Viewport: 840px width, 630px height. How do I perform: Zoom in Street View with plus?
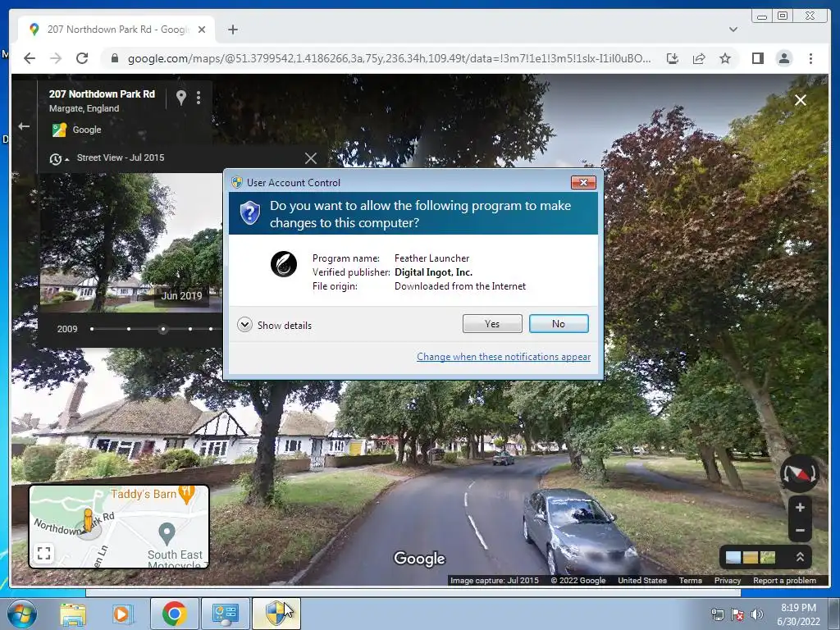tap(800, 507)
